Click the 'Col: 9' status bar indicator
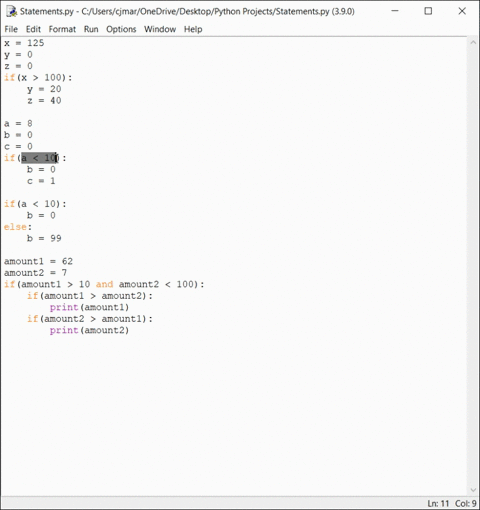The image size is (480, 510). (466, 503)
